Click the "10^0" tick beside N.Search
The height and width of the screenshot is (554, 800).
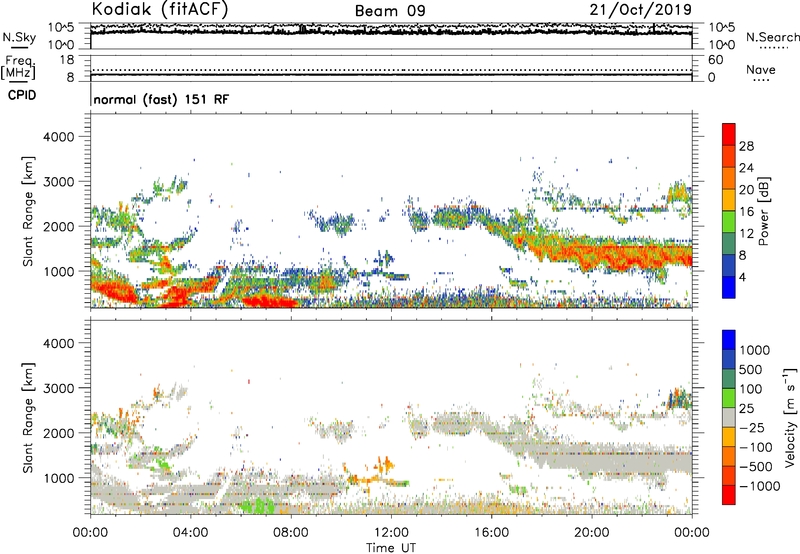[x=721, y=45]
